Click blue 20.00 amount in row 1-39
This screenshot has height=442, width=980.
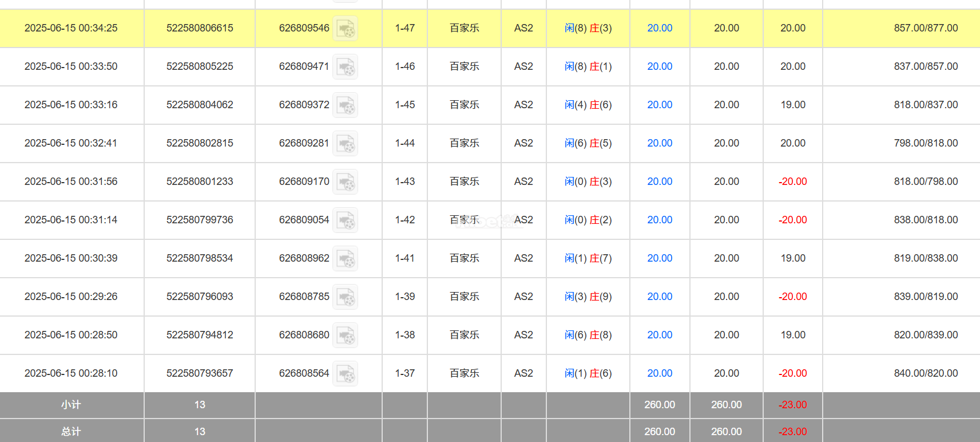pyautogui.click(x=660, y=297)
